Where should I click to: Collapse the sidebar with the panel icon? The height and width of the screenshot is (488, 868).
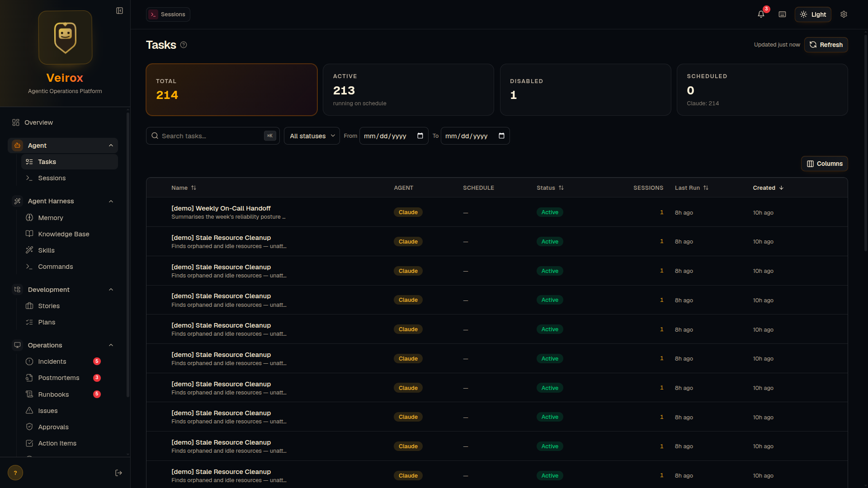click(119, 10)
